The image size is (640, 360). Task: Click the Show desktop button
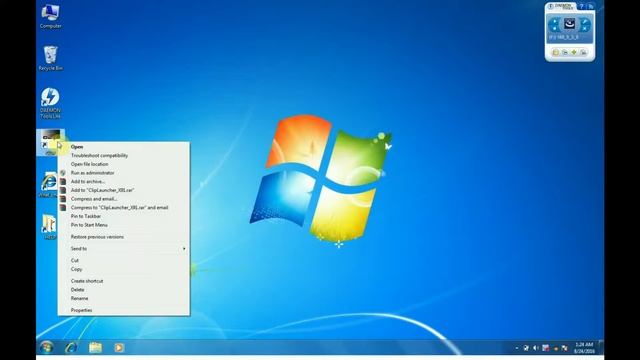601,347
